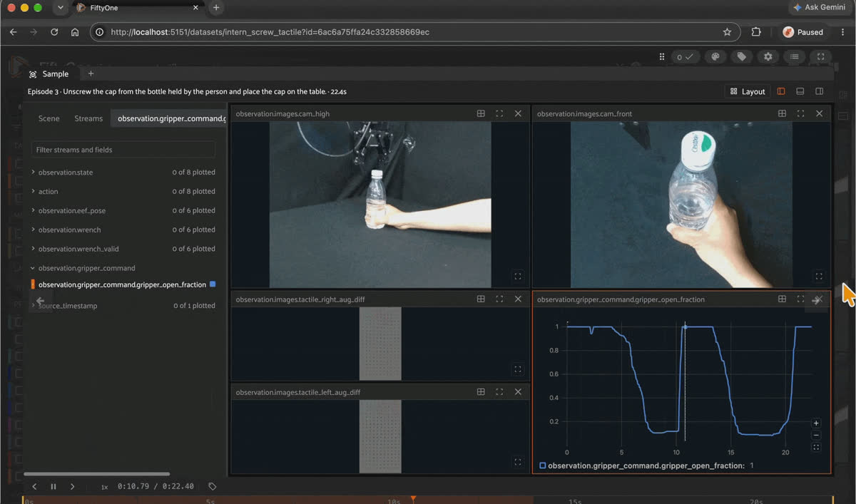Open display options gear icon
This screenshot has height=504, width=856.
pyautogui.click(x=768, y=57)
